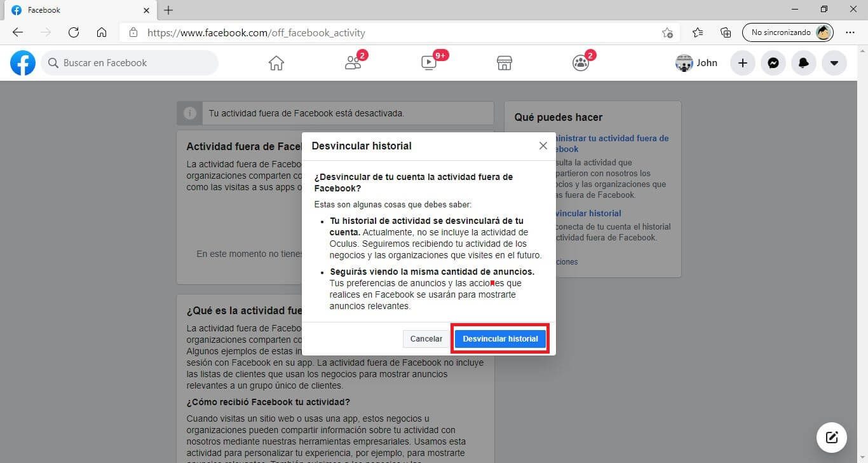Restore down the browser window
The width and height of the screenshot is (868, 463).
click(x=824, y=10)
